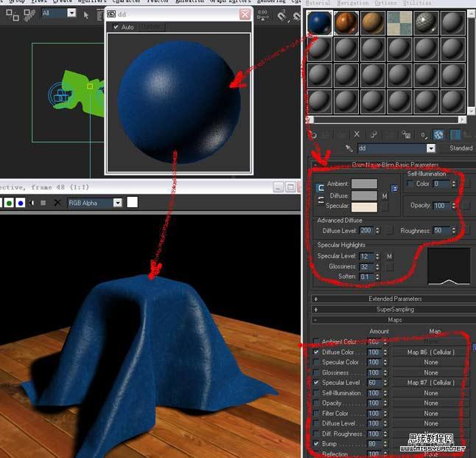
Task: Click the Select Object arrow tool in main toolbar
Action: 86,15
